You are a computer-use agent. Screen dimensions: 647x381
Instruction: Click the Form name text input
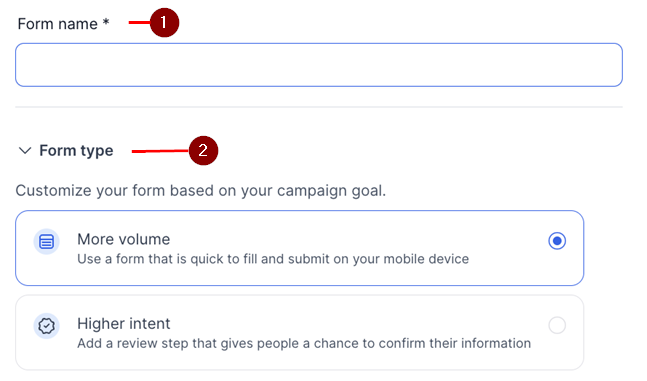click(x=319, y=65)
